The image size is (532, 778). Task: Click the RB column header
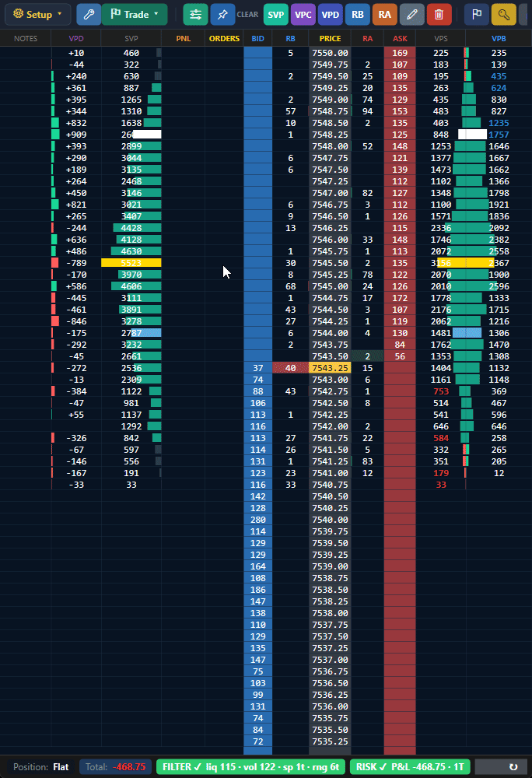pyautogui.click(x=291, y=38)
